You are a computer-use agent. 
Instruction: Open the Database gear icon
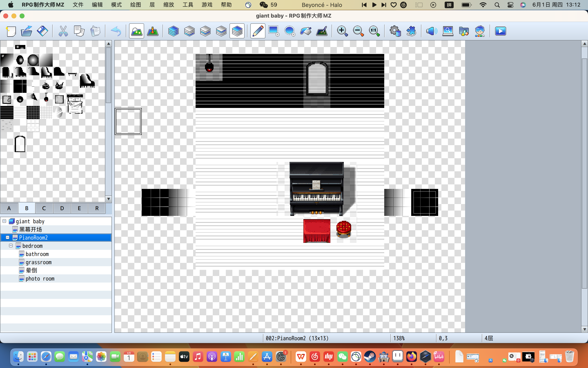(x=395, y=31)
